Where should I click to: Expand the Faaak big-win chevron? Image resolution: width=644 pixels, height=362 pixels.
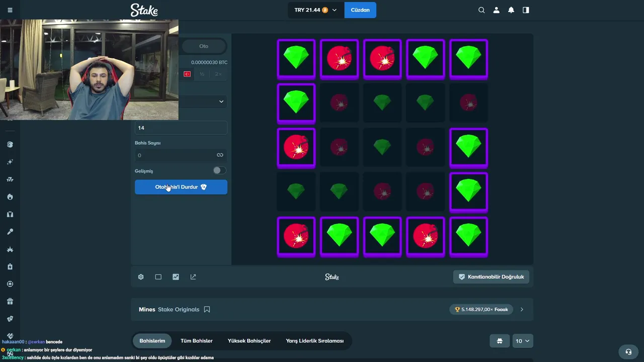pos(522,310)
